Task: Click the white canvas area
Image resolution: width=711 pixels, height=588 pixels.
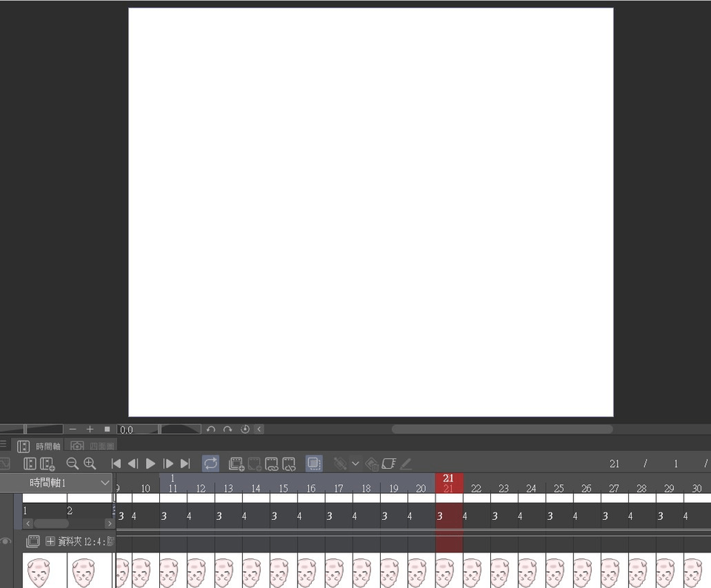Action: pos(371,213)
